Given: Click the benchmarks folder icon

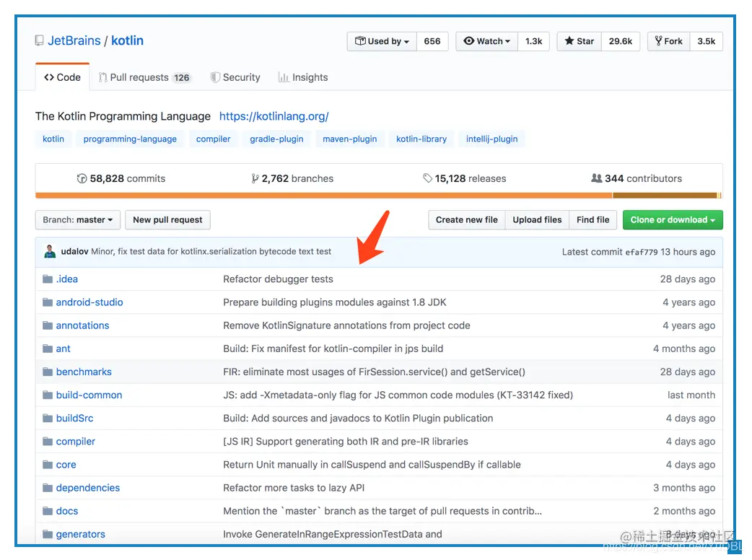Looking at the screenshot, I should pyautogui.click(x=48, y=372).
